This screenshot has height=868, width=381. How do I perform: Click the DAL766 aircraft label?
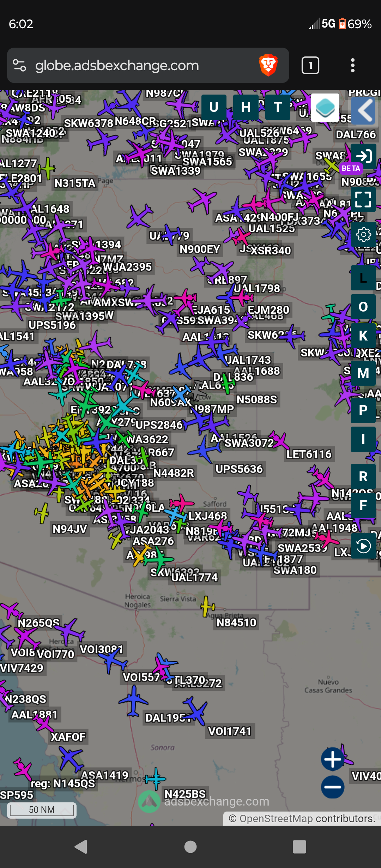356,135
